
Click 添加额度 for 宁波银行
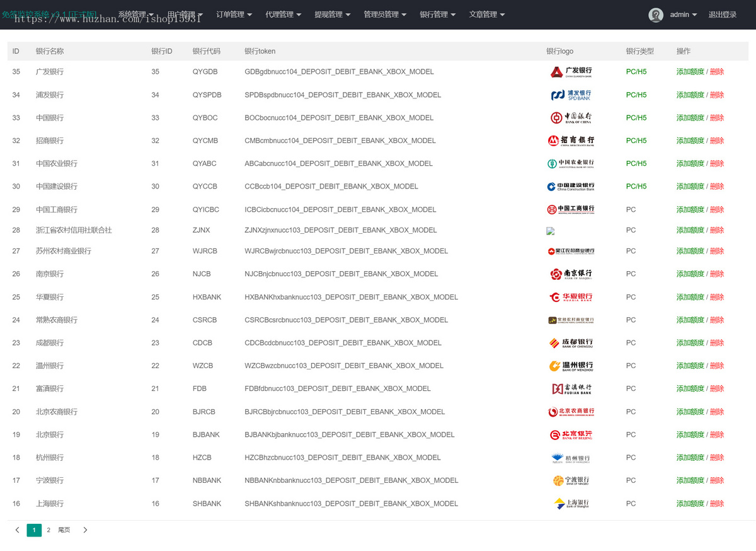tap(690, 480)
